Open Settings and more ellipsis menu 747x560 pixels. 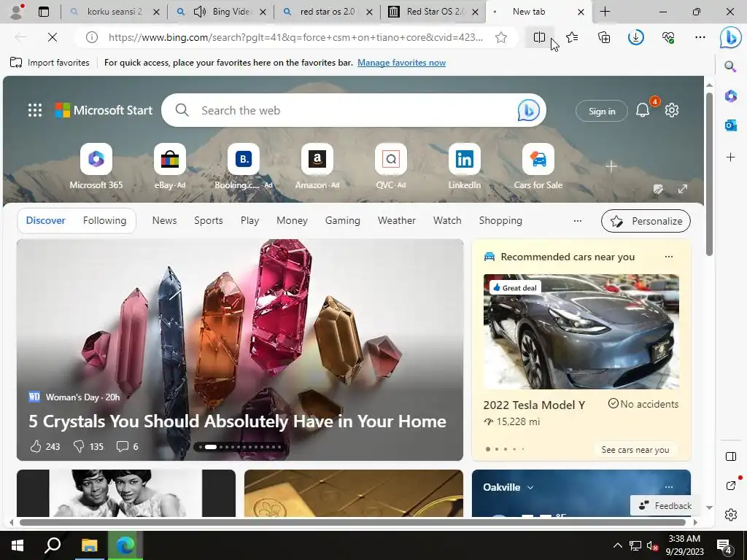click(x=700, y=37)
